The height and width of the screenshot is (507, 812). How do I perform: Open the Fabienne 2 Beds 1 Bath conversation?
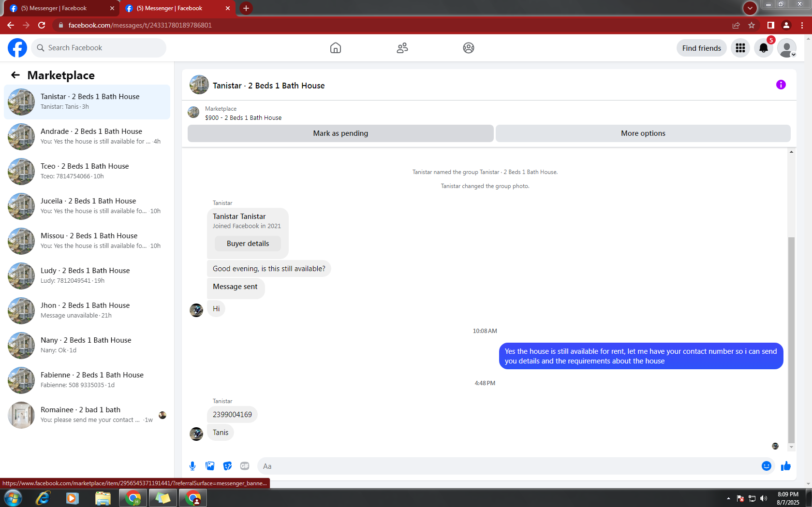[87, 380]
